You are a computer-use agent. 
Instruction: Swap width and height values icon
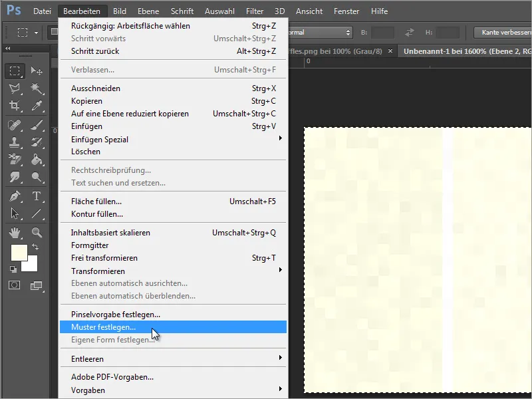click(x=410, y=32)
